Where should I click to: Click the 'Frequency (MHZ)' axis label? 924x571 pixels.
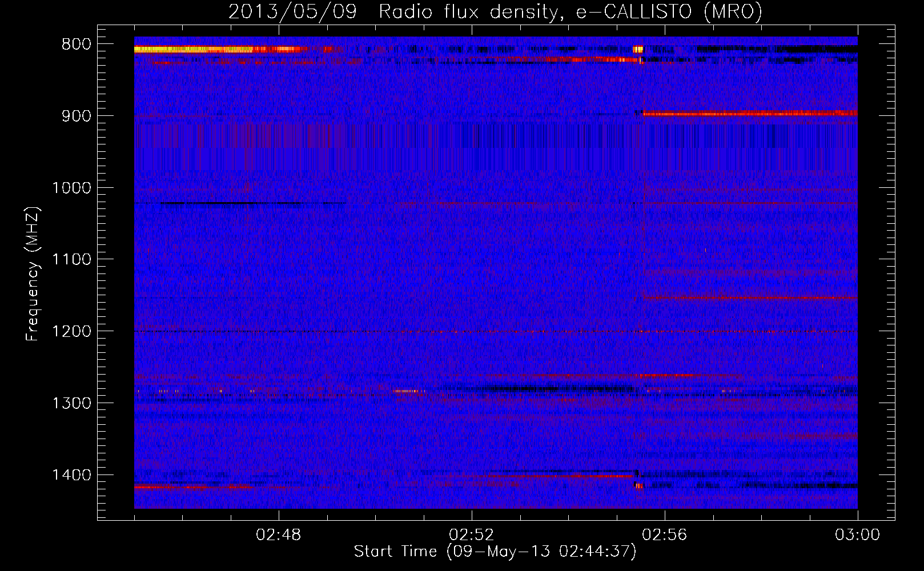point(33,274)
